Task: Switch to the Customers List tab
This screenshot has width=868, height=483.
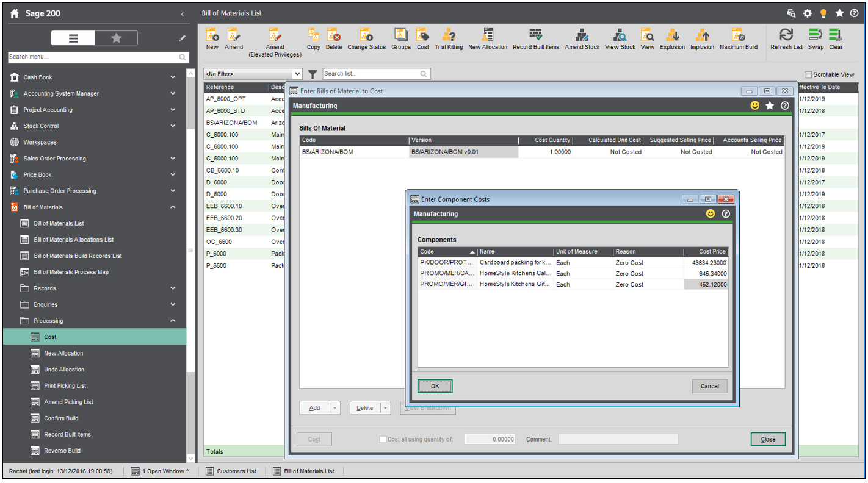Action: (231, 471)
